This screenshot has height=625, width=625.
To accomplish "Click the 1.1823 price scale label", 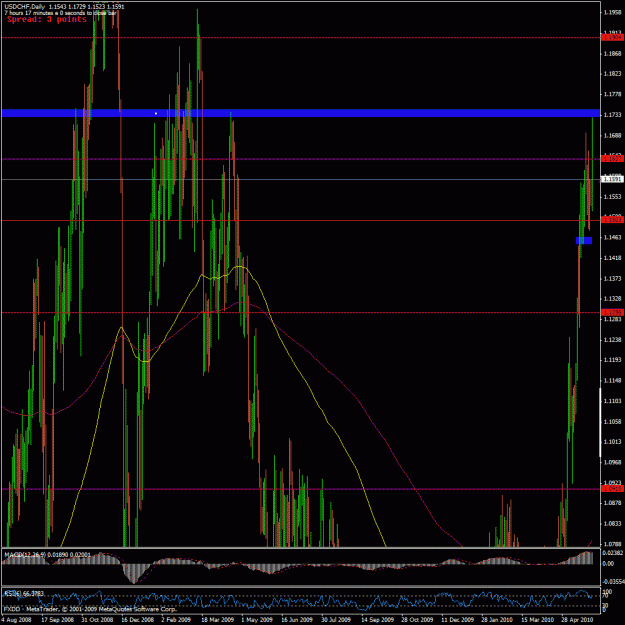I will [613, 74].
